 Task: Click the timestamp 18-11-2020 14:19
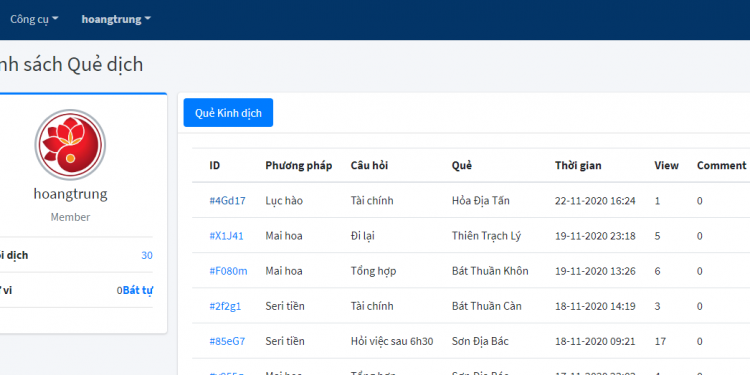coord(595,306)
